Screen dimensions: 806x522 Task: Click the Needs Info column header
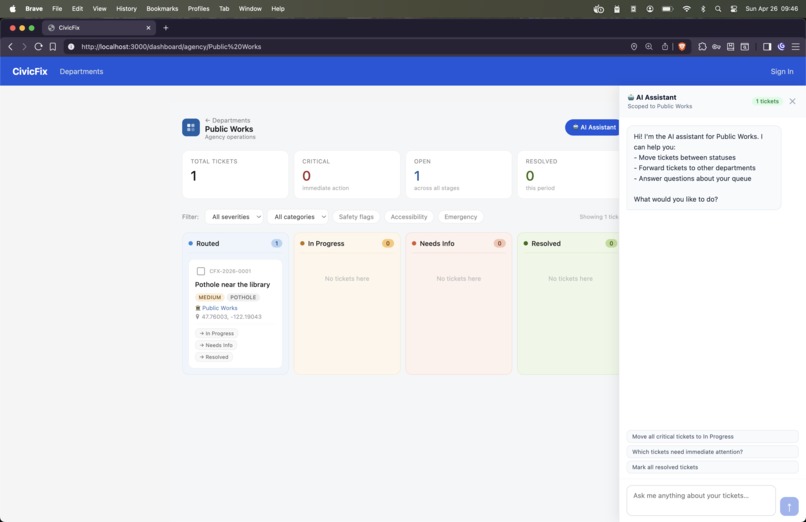459,244
